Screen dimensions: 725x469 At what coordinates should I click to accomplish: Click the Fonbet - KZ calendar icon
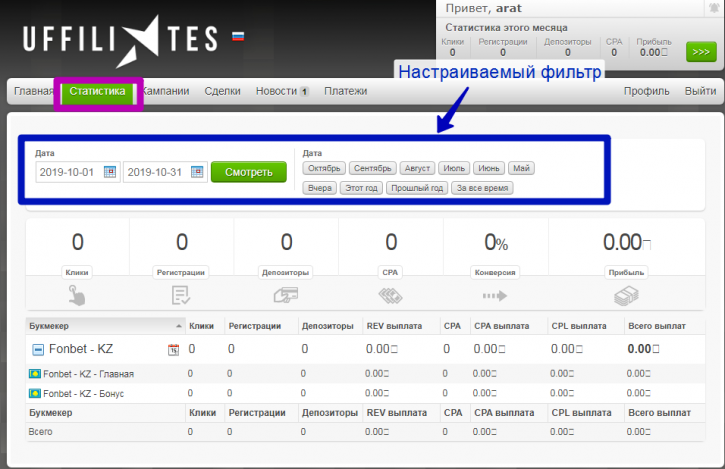tap(173, 350)
